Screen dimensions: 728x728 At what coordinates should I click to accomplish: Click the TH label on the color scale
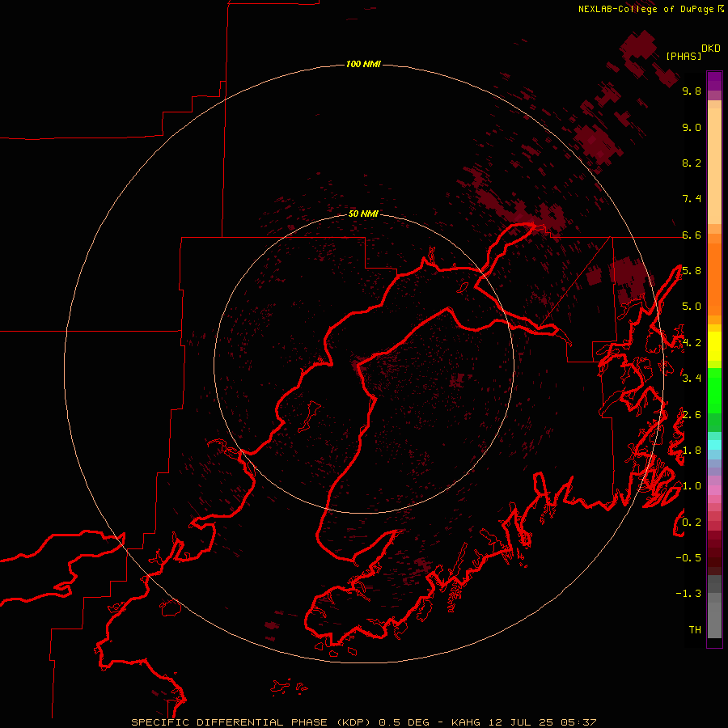pos(695,630)
